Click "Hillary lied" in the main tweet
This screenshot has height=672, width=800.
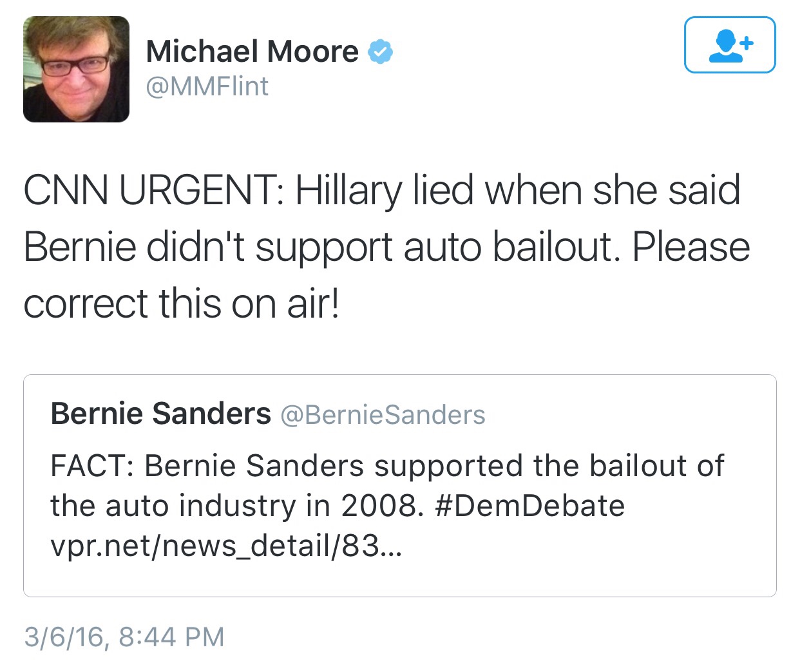pos(384,191)
